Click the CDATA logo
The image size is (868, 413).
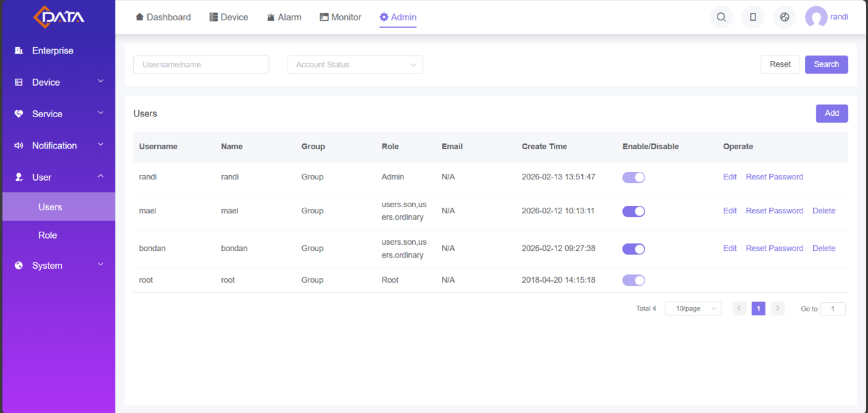59,17
